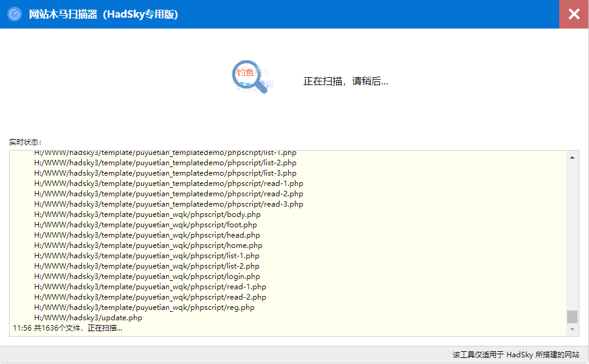Select the puyuetian_wqk body.php log line

pos(147,215)
